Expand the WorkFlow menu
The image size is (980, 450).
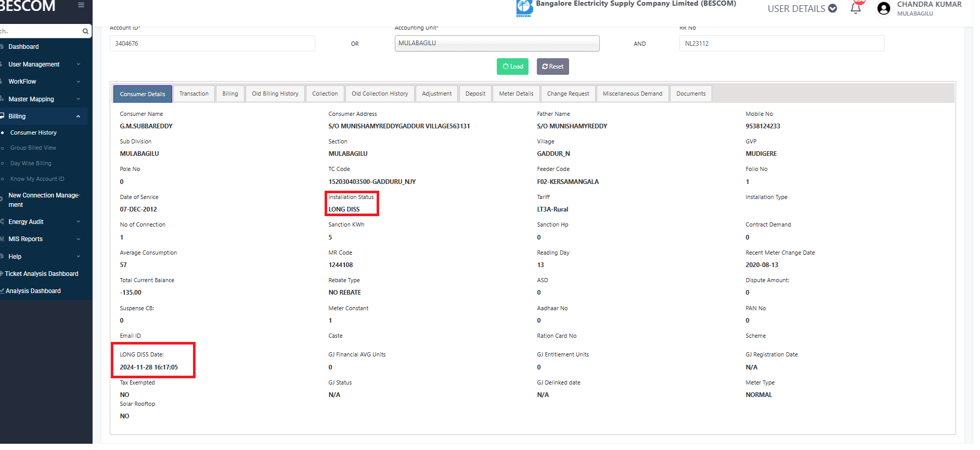[44, 82]
